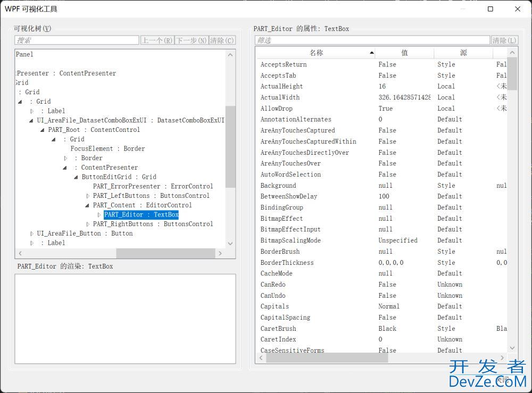Expand PART_RightButtons node
532x393 pixels.
(x=88, y=224)
